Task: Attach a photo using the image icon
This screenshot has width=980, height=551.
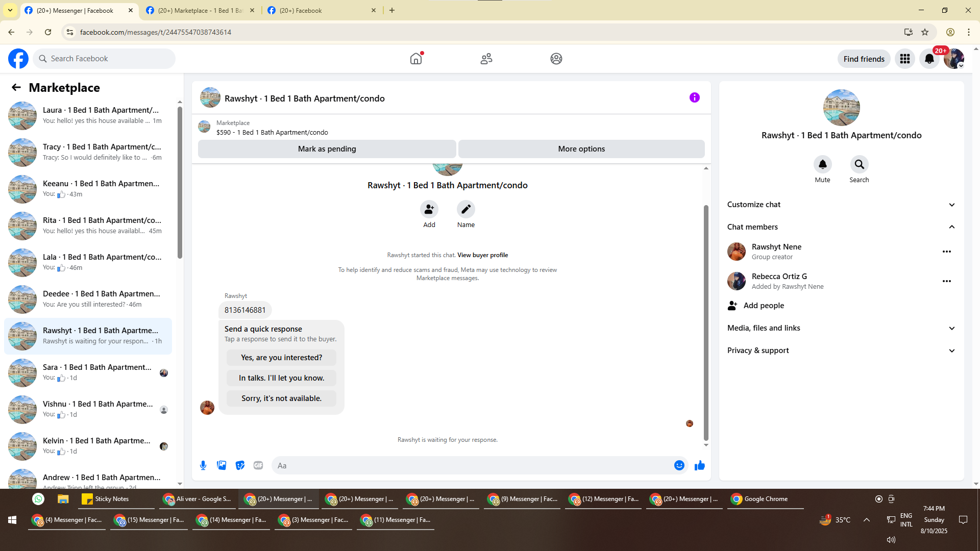Action: click(x=222, y=465)
